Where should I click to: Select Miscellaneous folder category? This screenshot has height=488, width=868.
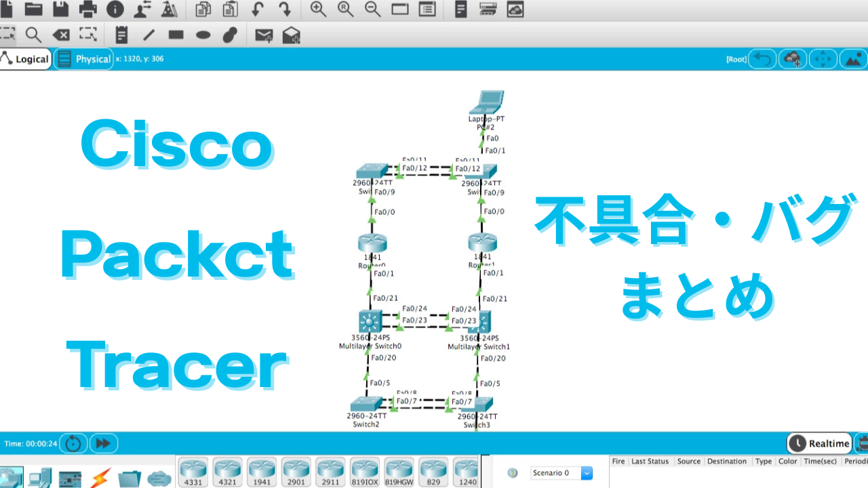click(x=130, y=478)
